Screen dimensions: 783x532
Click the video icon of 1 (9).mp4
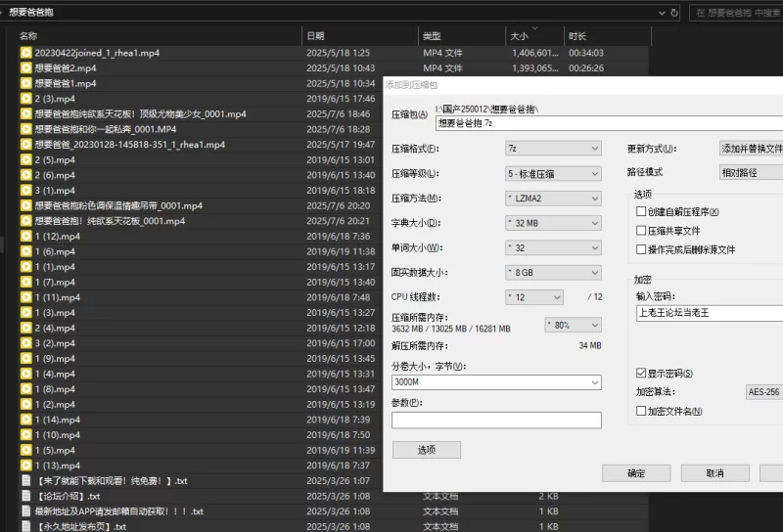[x=26, y=358]
